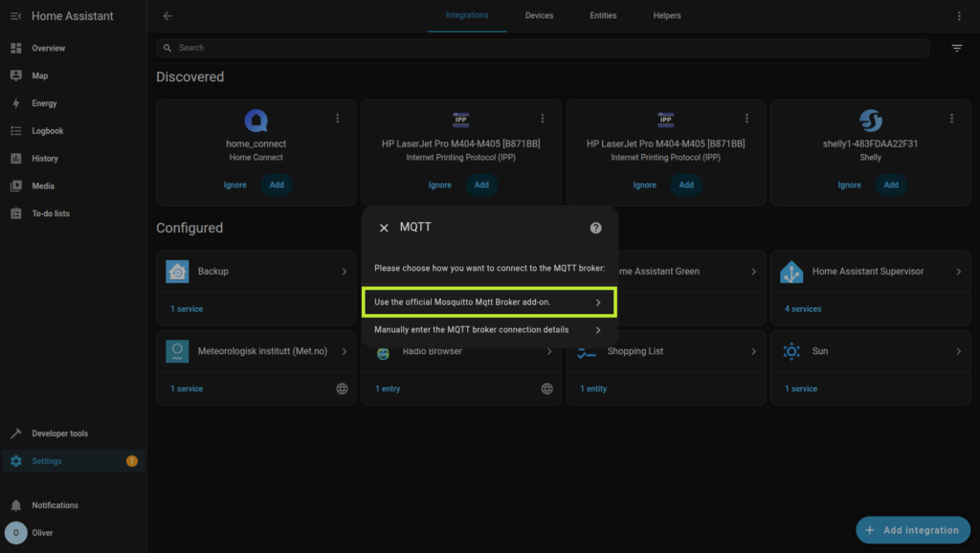The height and width of the screenshot is (553, 980).
Task: Open Developer tools in sidebar
Action: 59,433
